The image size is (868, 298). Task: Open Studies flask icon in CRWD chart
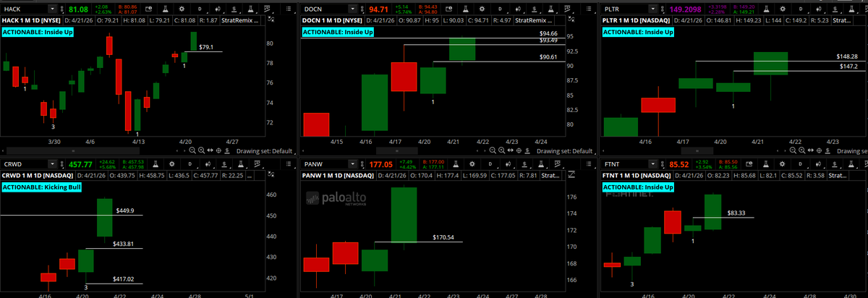156,164
